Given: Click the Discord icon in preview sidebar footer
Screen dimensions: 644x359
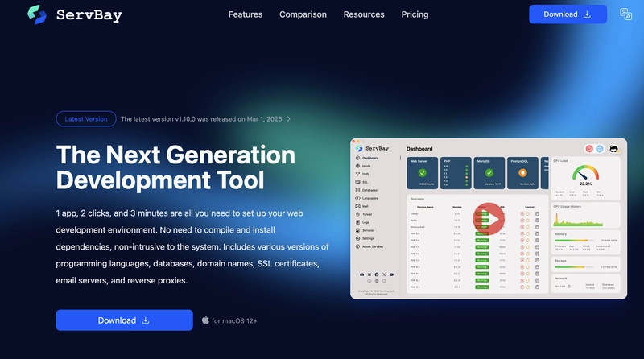Looking at the screenshot, I should (x=361, y=274).
